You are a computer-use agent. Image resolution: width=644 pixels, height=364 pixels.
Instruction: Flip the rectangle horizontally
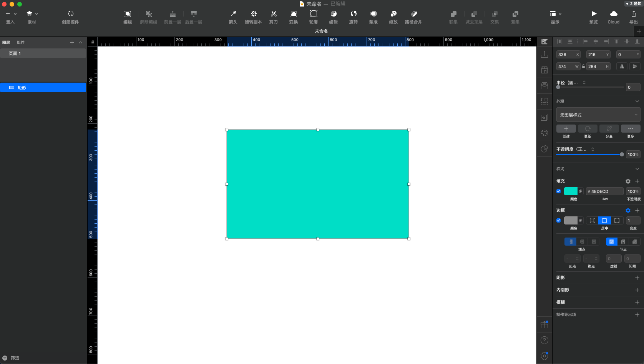pyautogui.click(x=622, y=66)
